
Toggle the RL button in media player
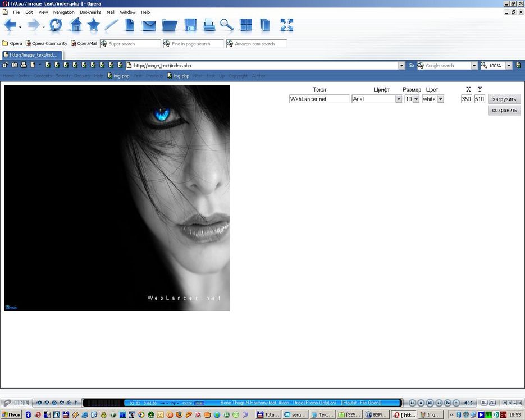[x=484, y=403]
